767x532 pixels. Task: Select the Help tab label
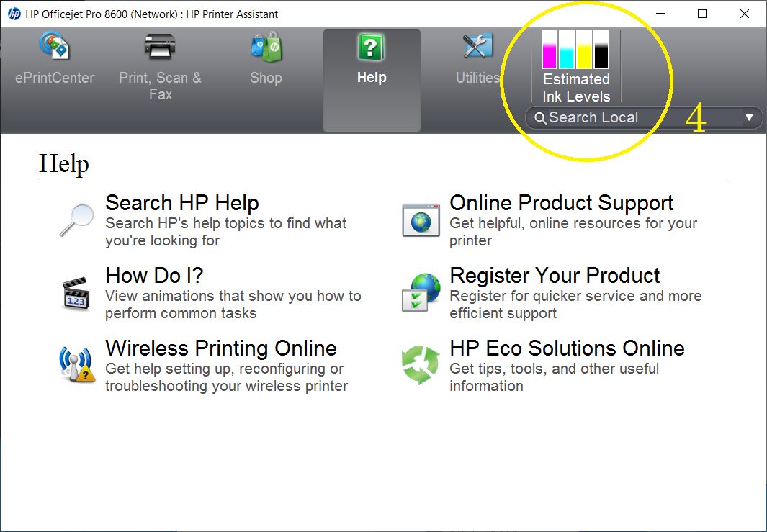click(x=372, y=77)
